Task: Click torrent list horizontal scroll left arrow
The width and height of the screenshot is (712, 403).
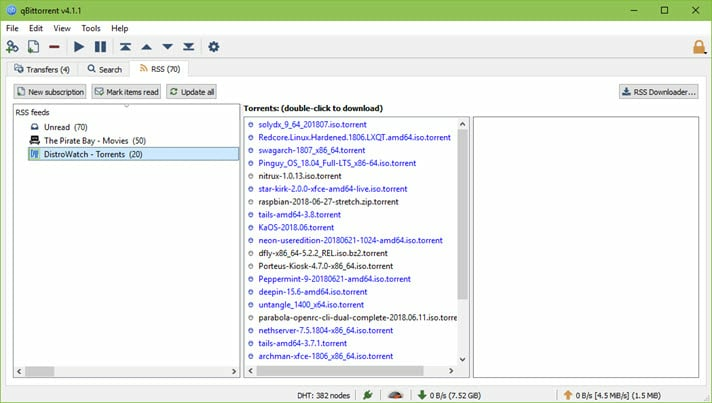Action: (251, 371)
